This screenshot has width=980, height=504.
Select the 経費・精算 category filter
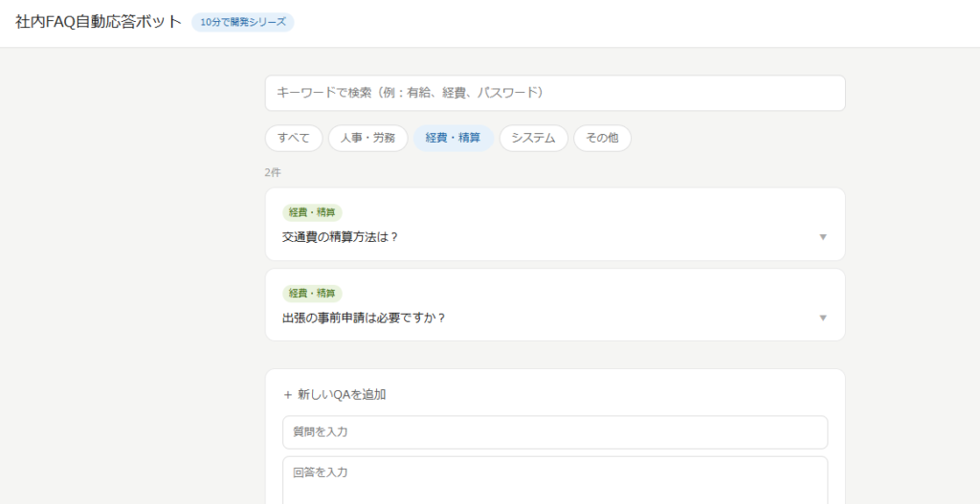pos(453,138)
